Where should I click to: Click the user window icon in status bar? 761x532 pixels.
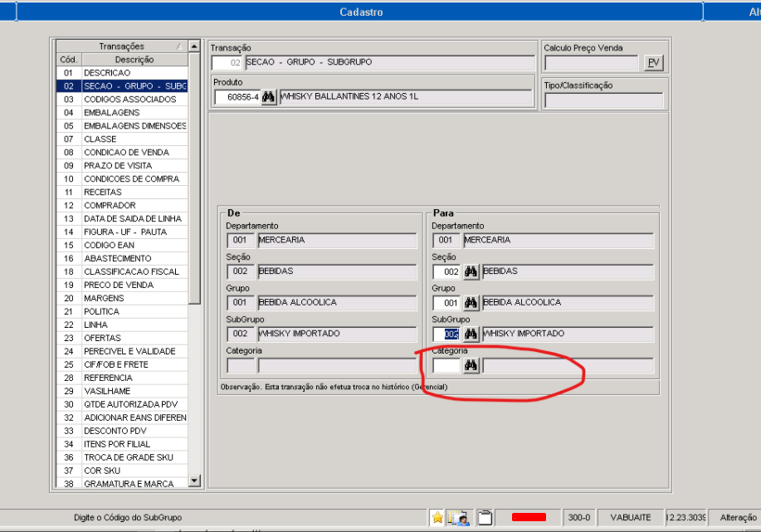tap(459, 518)
